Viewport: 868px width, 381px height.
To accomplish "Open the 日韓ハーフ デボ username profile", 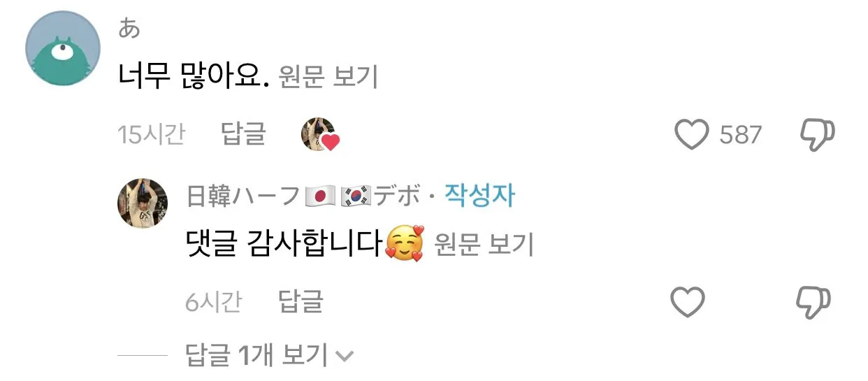I will tap(303, 197).
